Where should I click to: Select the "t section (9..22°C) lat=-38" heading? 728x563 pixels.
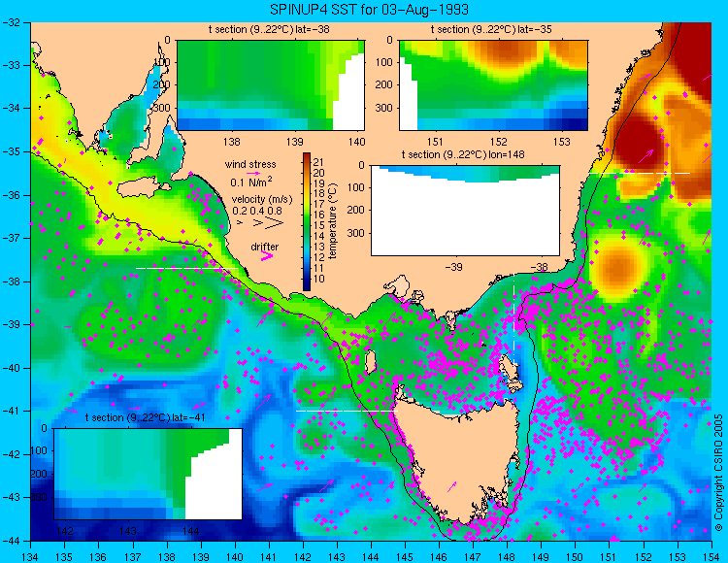pos(269,29)
